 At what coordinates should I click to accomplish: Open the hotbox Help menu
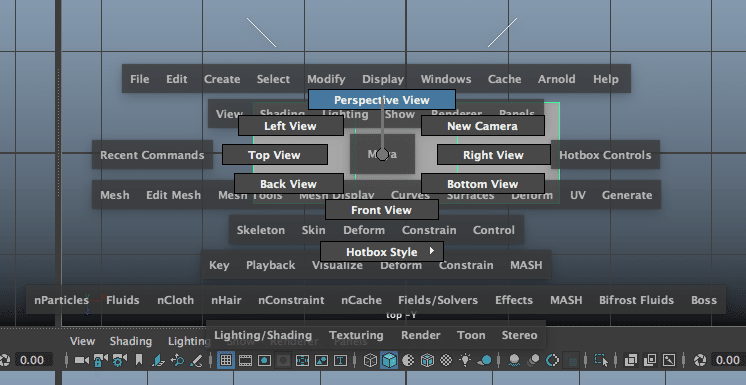point(606,79)
